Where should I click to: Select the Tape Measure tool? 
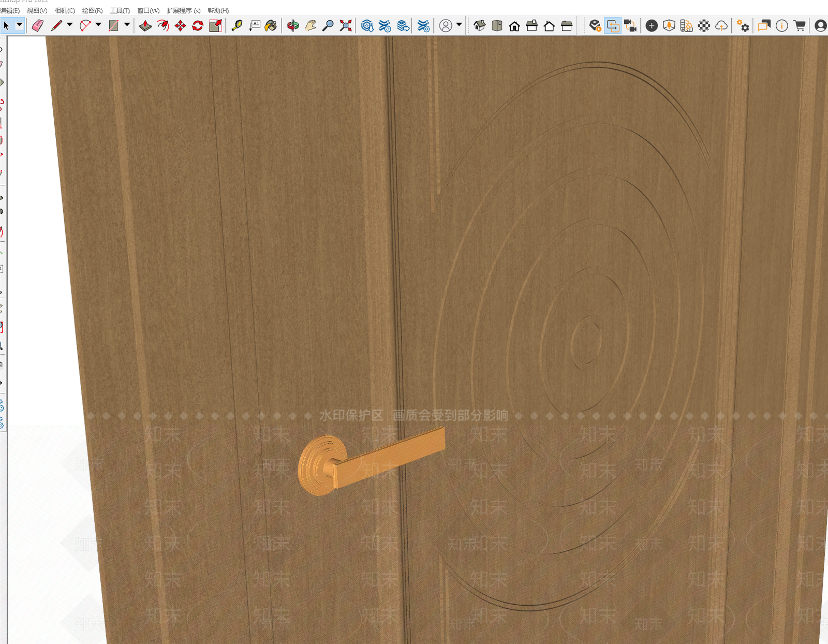click(x=237, y=25)
